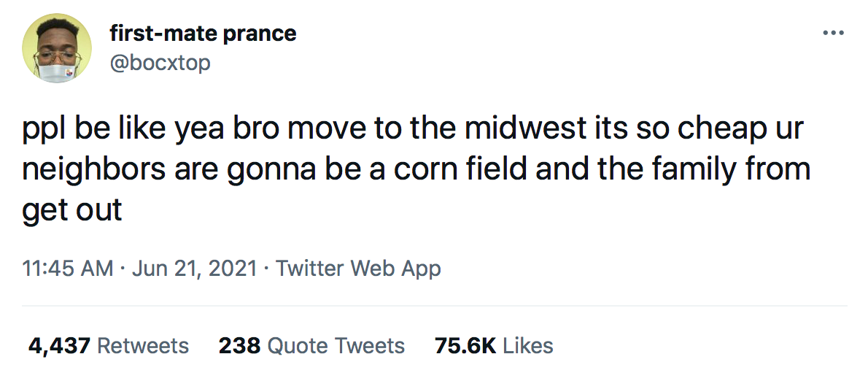The image size is (868, 381).
Task: Open the Retweets label
Action: point(143,345)
